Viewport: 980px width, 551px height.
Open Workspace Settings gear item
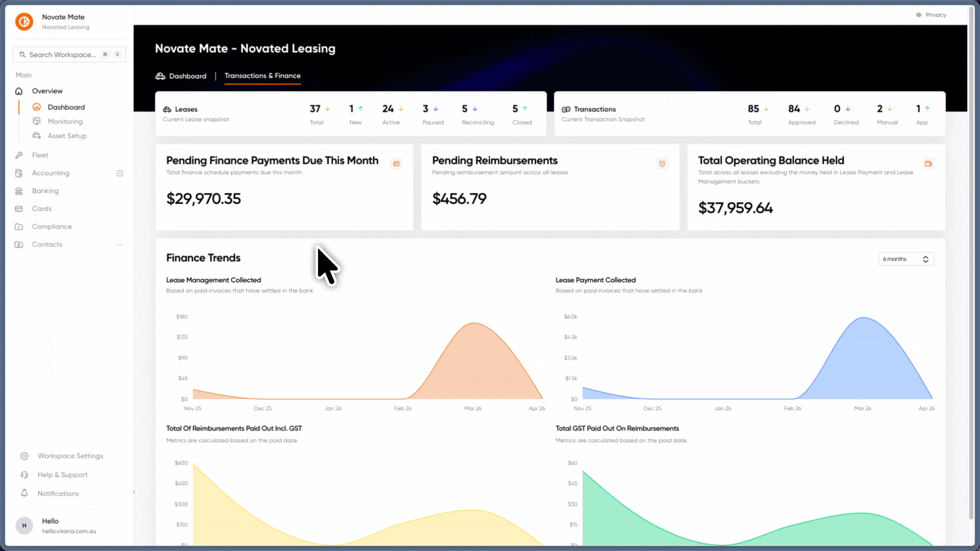[x=62, y=456]
